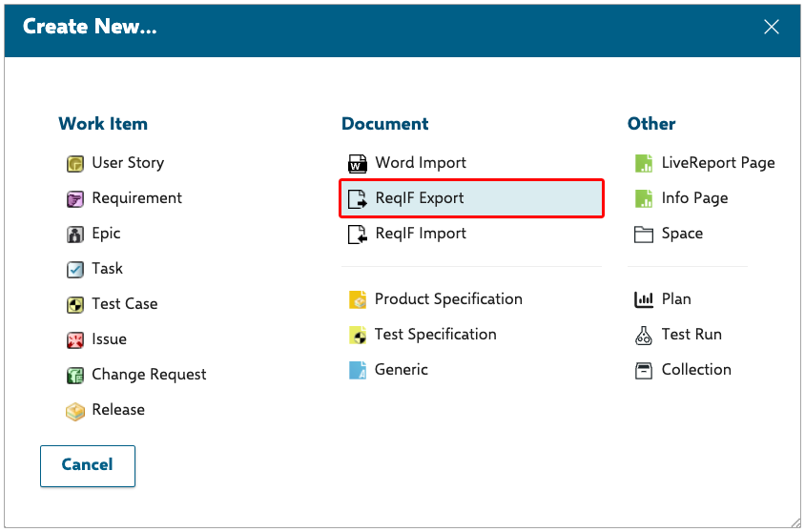Image resolution: width=805 pixels, height=532 pixels.
Task: Click the purple Requirement icon
Action: [75, 199]
